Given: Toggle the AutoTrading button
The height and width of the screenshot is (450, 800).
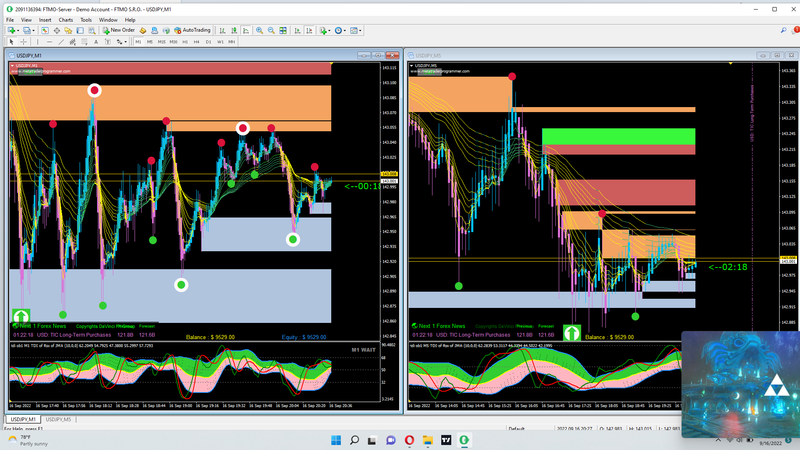Looking at the screenshot, I should pos(192,31).
